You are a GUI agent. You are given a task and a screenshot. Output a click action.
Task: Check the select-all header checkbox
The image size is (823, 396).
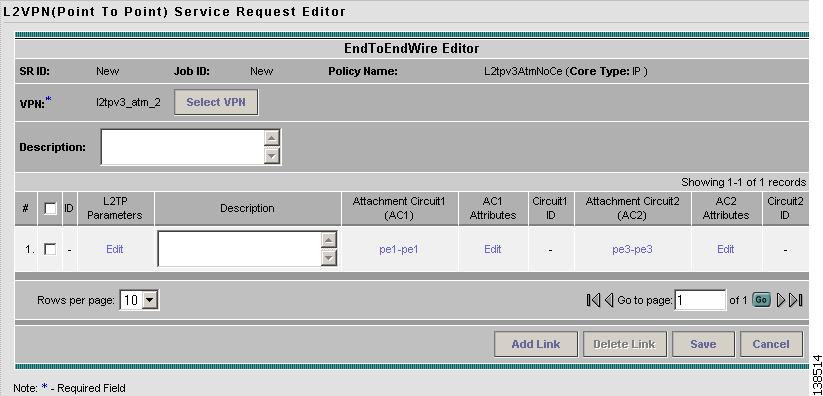coord(50,209)
